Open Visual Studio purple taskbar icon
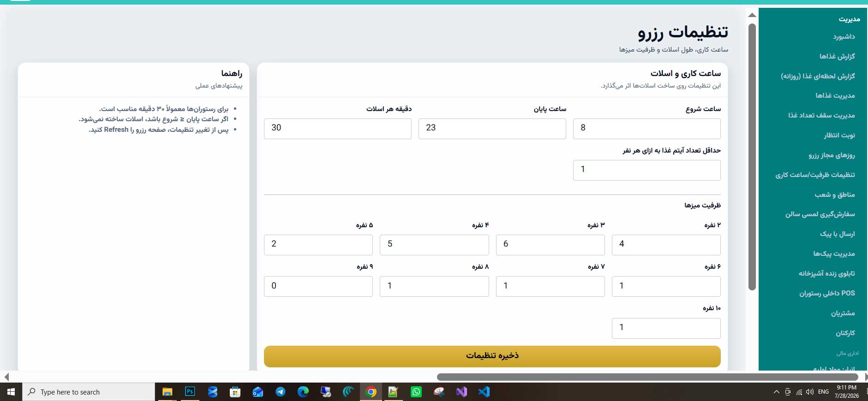 tap(461, 392)
